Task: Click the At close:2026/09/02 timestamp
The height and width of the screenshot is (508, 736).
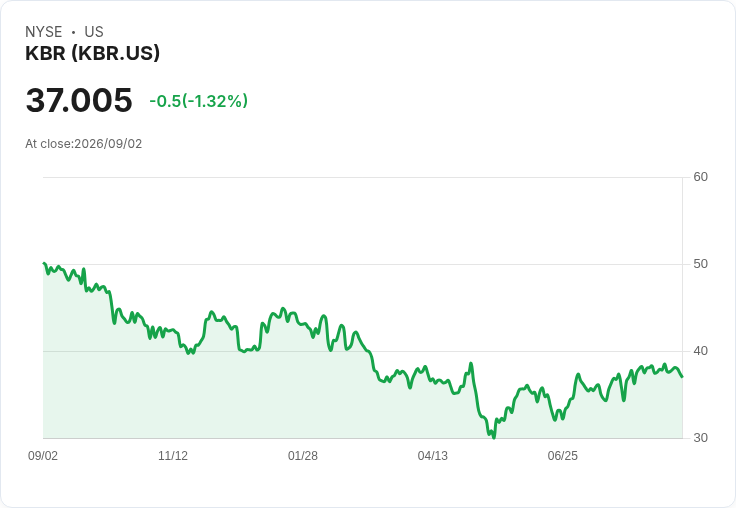Action: click(x=84, y=144)
